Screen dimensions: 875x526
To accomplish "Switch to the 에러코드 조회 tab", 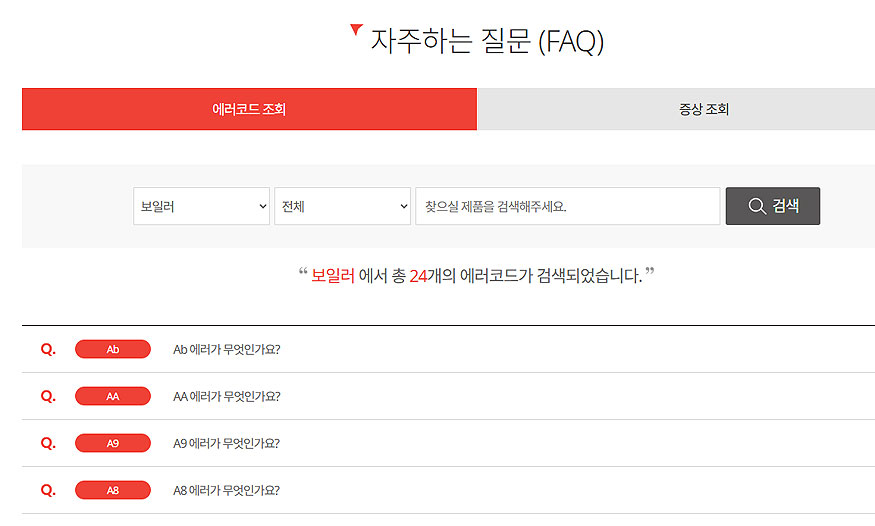I will click(x=249, y=109).
